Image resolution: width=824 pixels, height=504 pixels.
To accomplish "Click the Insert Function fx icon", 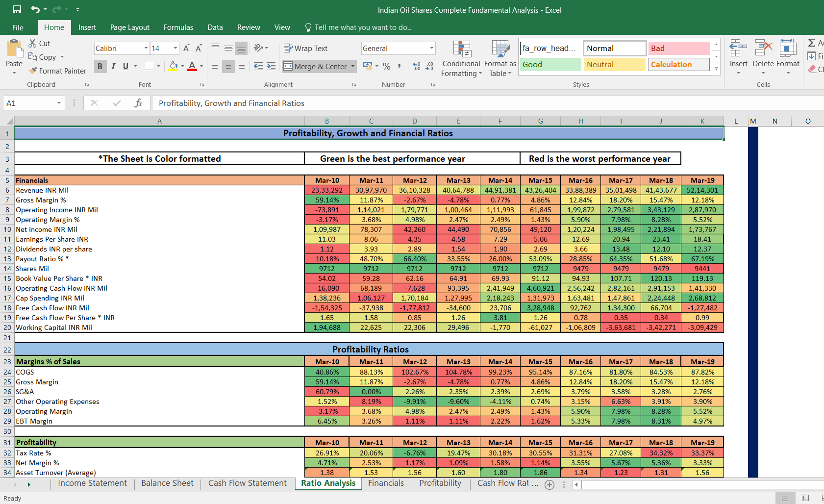I will [138, 103].
